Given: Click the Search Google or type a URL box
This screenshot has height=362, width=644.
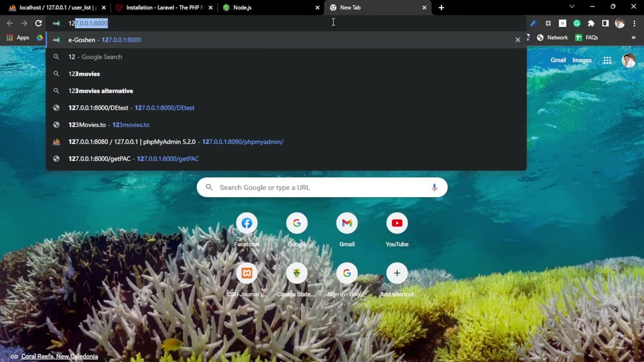Looking at the screenshot, I should (x=322, y=188).
